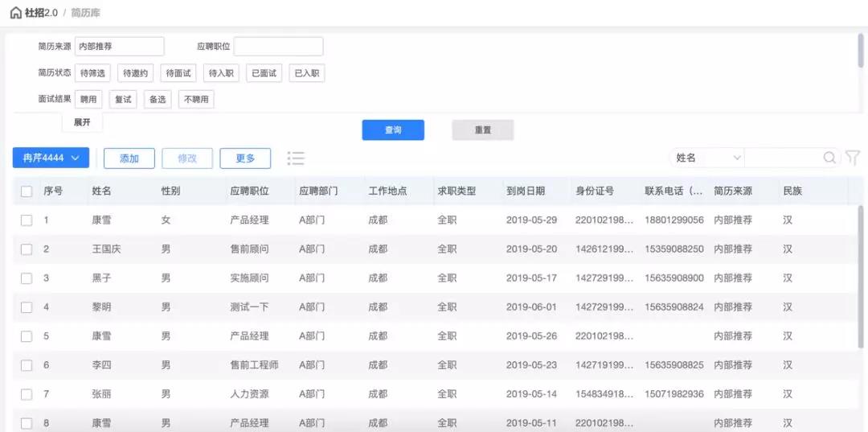Filter by 已面试 status
The width and height of the screenshot is (868, 432).
[x=264, y=73]
